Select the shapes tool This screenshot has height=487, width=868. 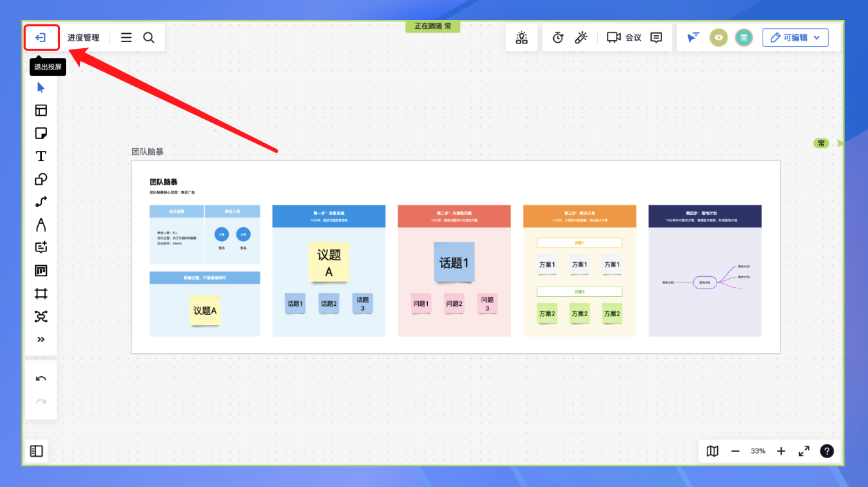(41, 179)
